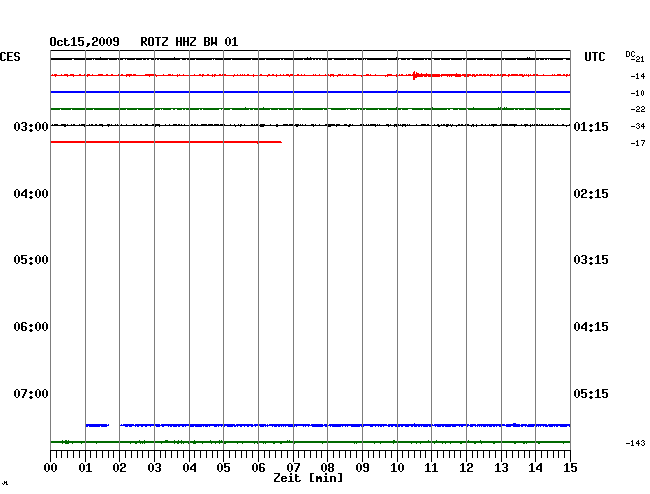Click the "DC" header at top right
Viewport: 650px width, 494px height.
coord(630,54)
